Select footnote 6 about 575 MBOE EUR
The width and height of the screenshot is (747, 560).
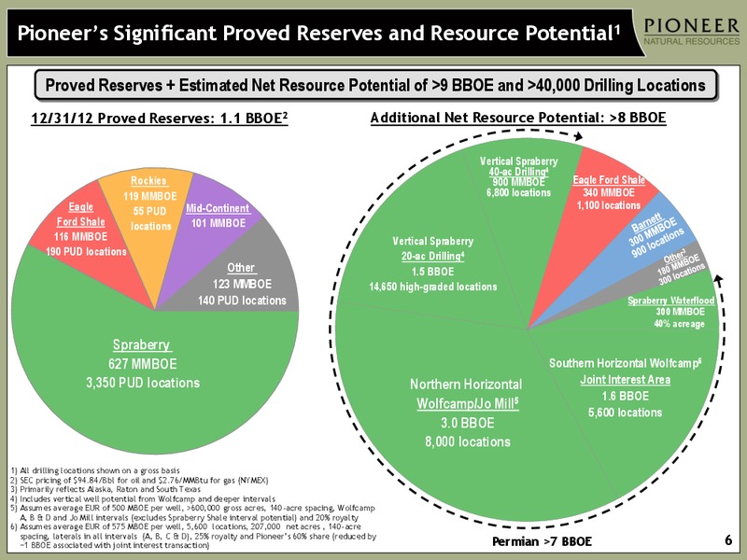[x=193, y=536]
